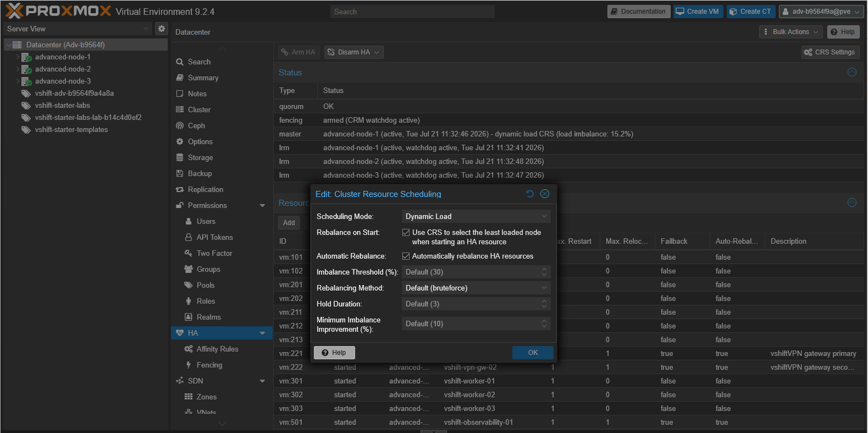The image size is (868, 433).
Task: Click the Documentation button
Action: point(638,12)
